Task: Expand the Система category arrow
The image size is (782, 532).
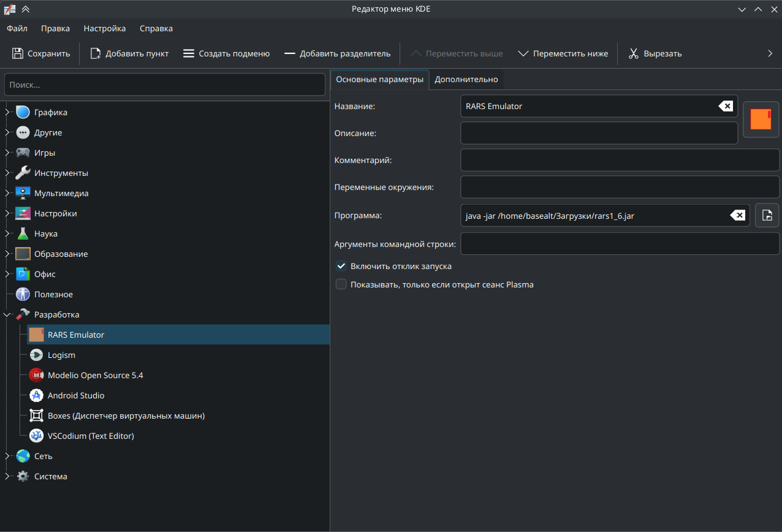Action: tap(7, 476)
